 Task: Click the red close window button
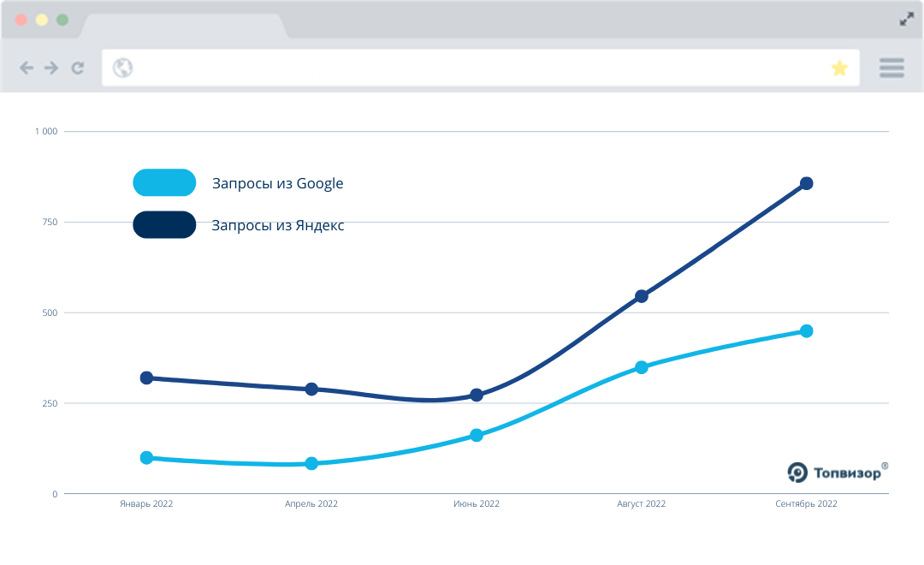(21, 20)
